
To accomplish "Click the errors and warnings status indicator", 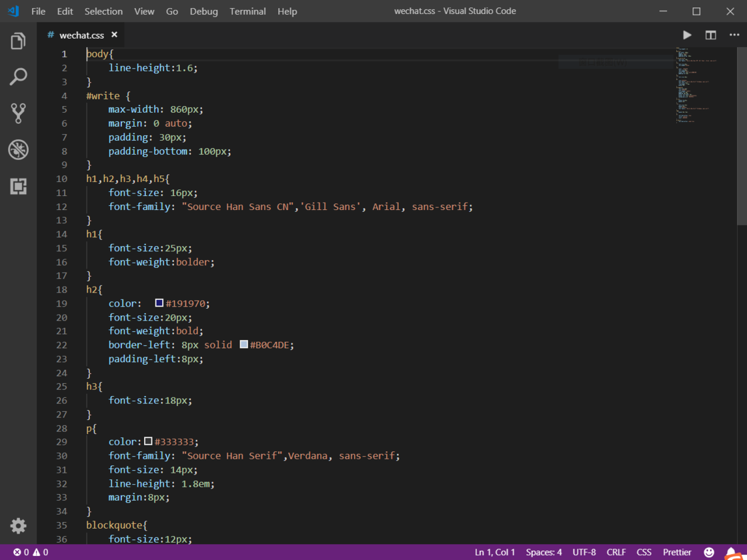I will [x=30, y=552].
